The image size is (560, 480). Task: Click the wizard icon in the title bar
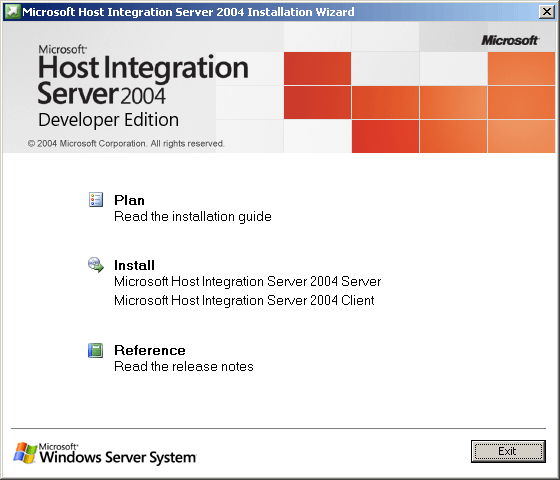tap(13, 12)
